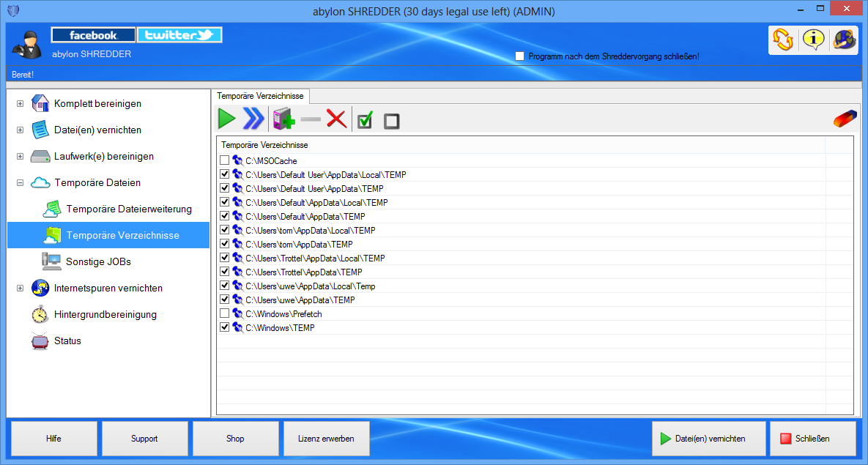Open the facebook banner

(x=93, y=35)
